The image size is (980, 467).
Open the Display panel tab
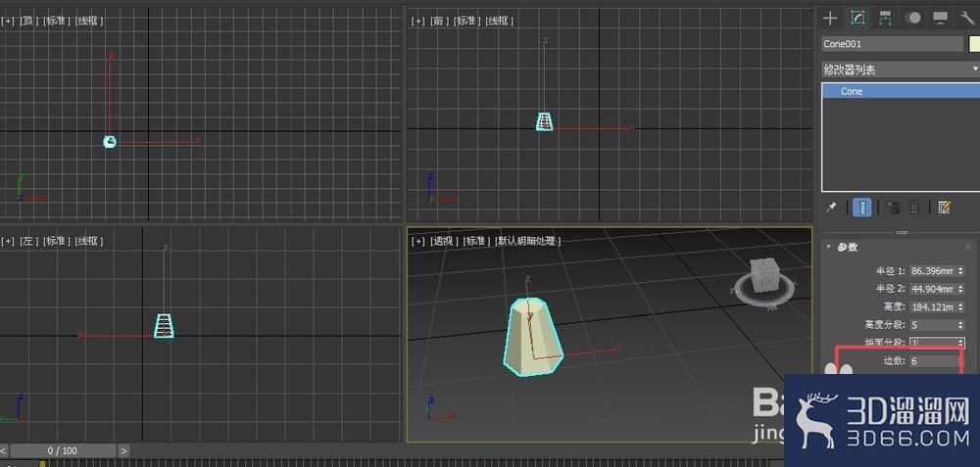pyautogui.click(x=940, y=18)
